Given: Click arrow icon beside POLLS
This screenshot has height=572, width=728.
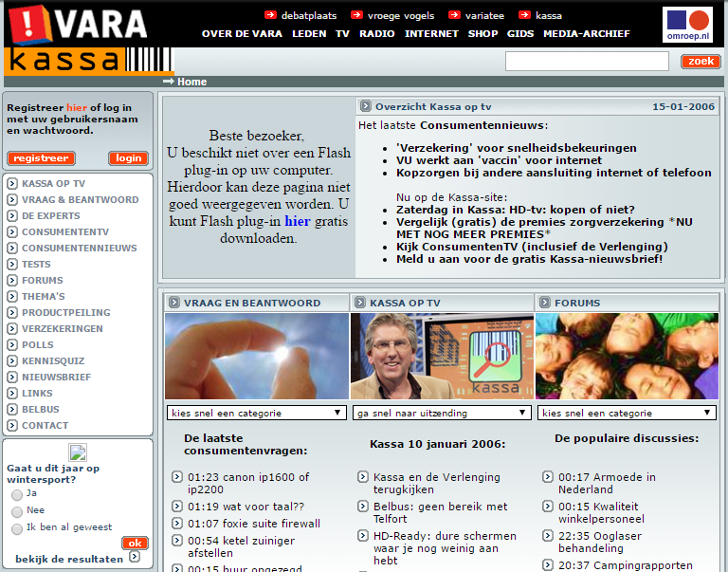Looking at the screenshot, I should tap(12, 344).
